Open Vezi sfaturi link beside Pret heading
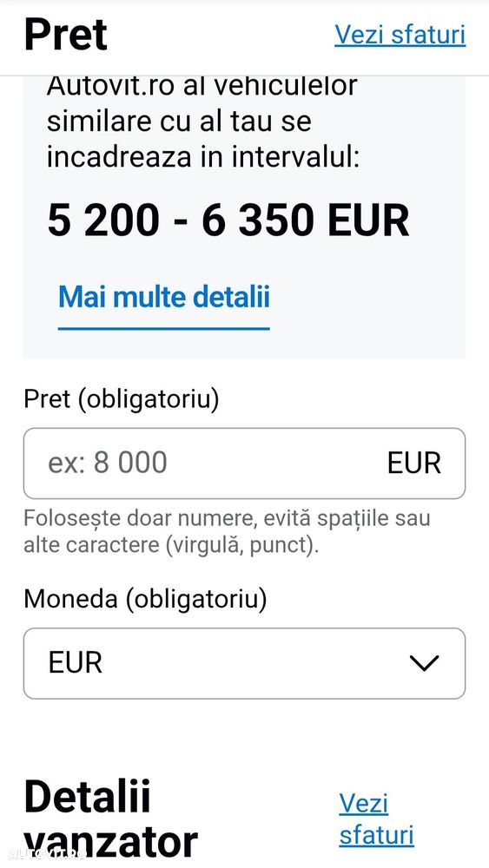 [400, 35]
